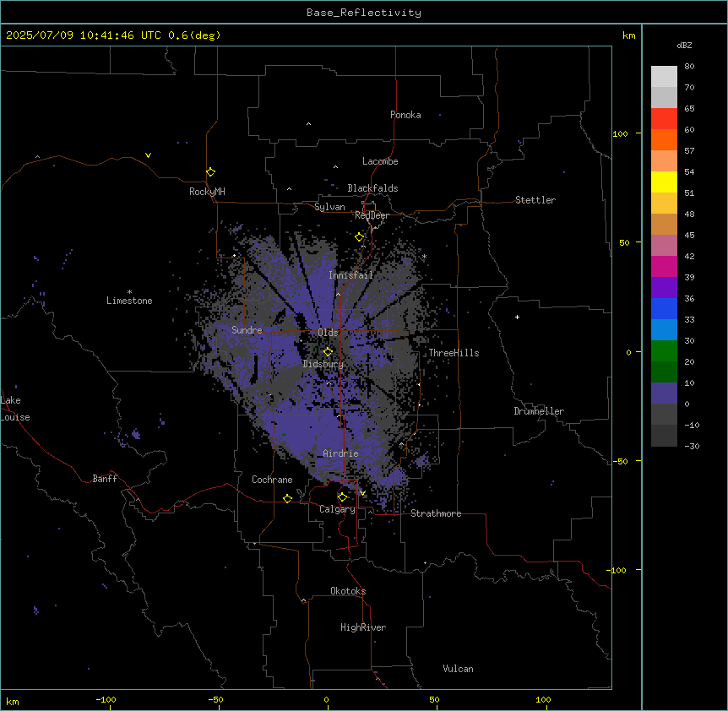Select the light gray 70–80 dBZ legend swatch
728x711 pixels.
pos(664,77)
